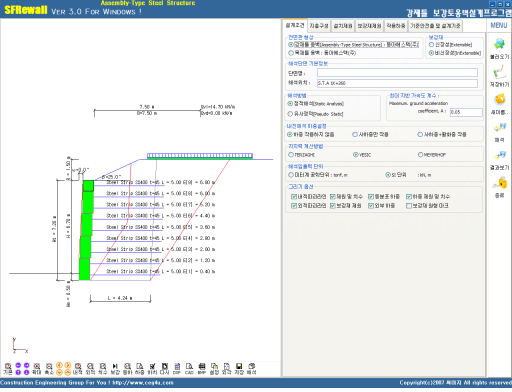Open the 작용하중 tab

pos(396,26)
